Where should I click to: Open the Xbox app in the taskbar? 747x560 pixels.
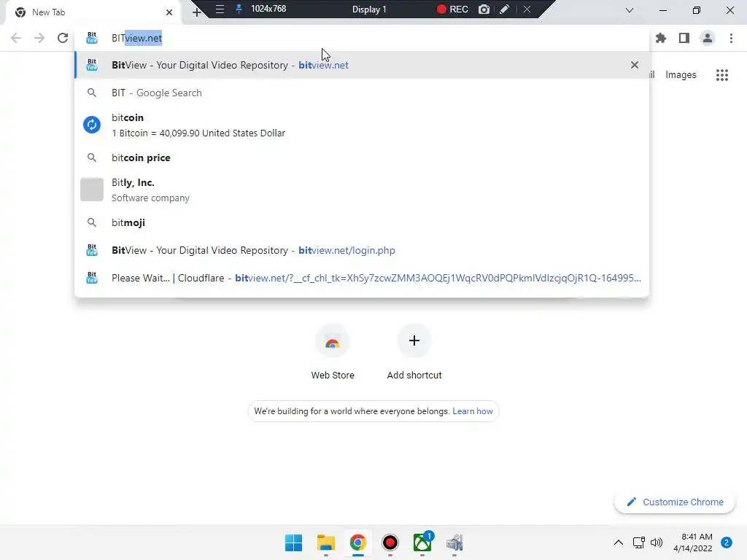(422, 542)
